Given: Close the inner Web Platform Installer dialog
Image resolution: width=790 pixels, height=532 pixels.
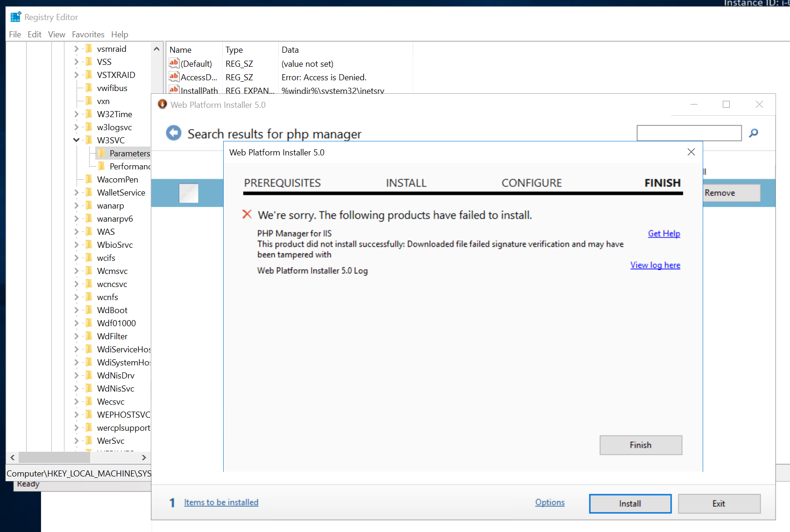Looking at the screenshot, I should [x=691, y=152].
